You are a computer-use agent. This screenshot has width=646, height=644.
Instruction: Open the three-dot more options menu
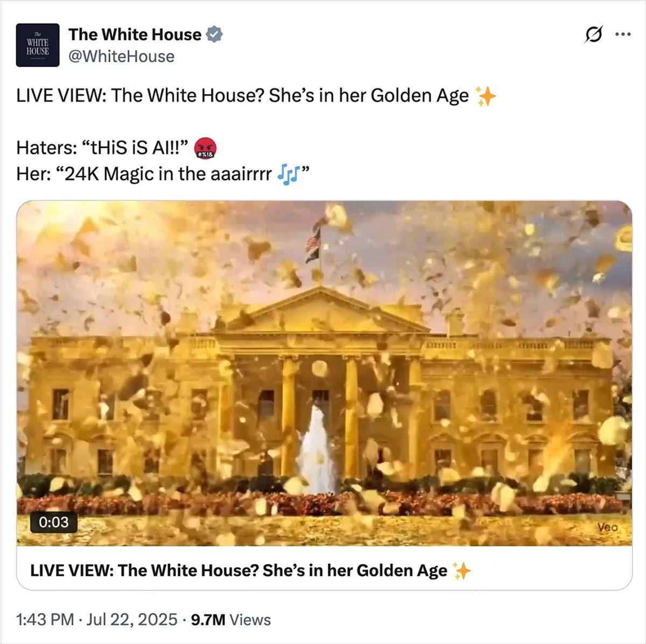pyautogui.click(x=622, y=34)
